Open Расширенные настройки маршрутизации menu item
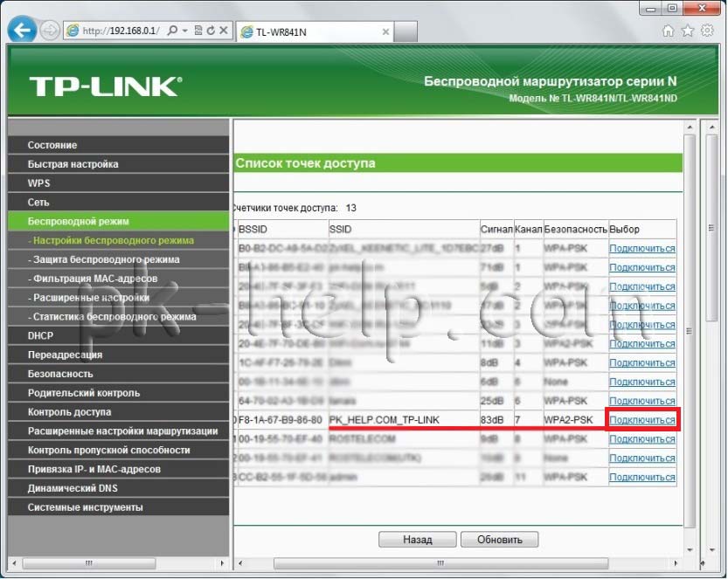This screenshot has width=728, height=579. pyautogui.click(x=118, y=431)
